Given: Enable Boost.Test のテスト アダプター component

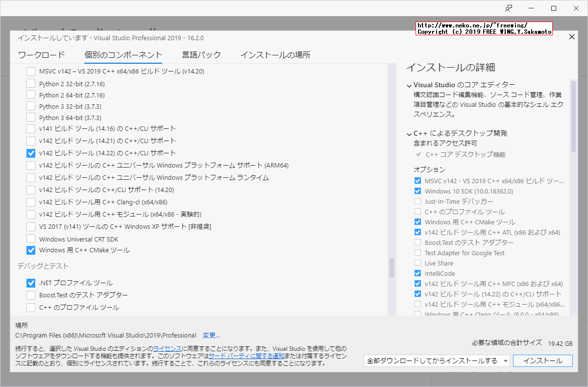Looking at the screenshot, I should point(30,294).
